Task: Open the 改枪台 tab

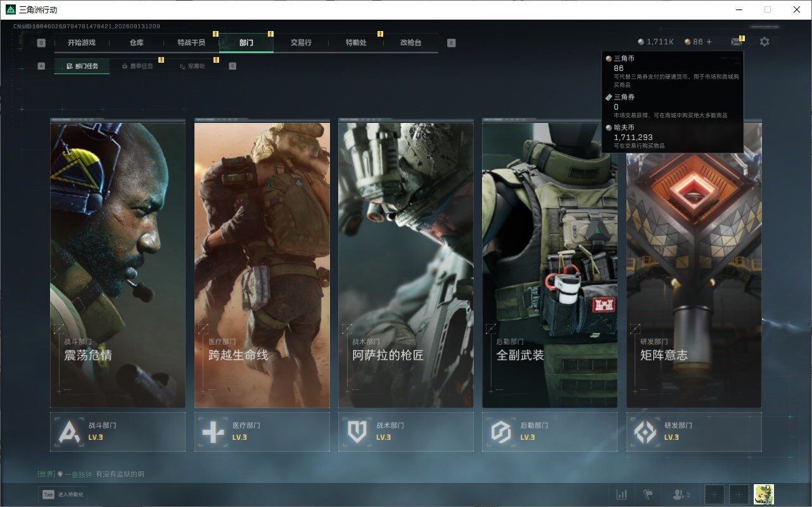Action: point(410,42)
